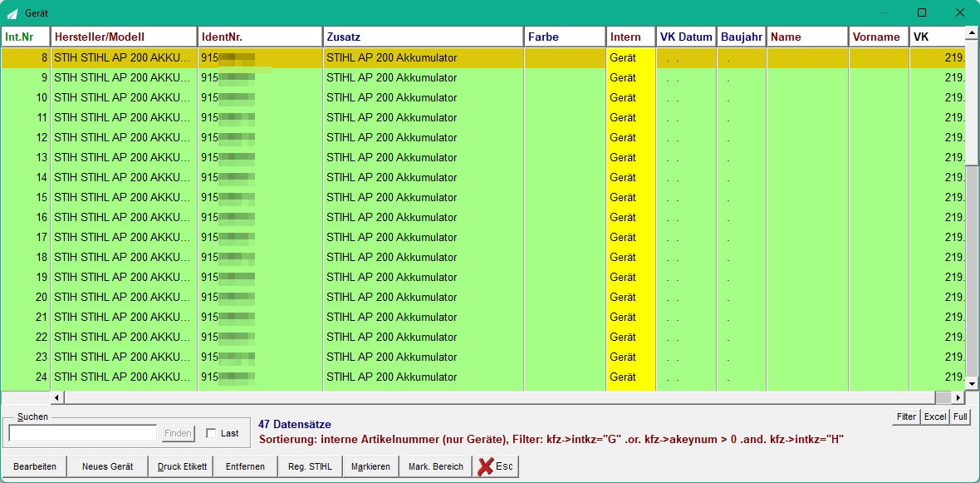Image resolution: width=980 pixels, height=483 pixels.
Task: Click the Gerät window title icon
Action: [12, 12]
